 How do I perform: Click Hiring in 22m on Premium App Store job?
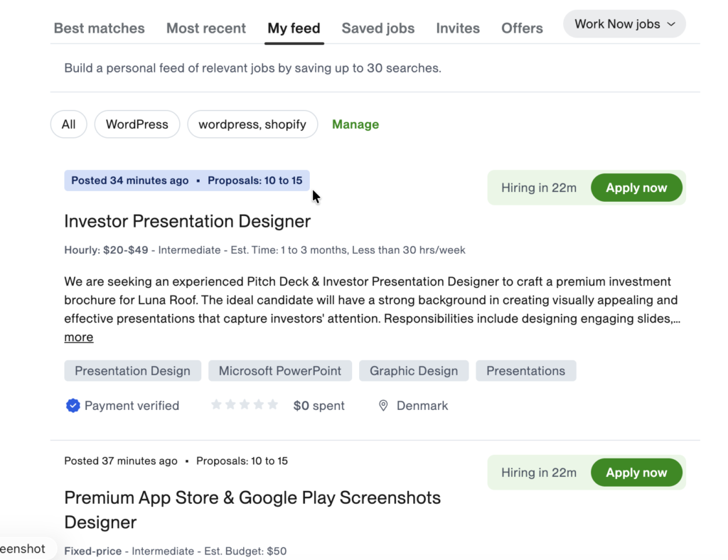coord(539,473)
